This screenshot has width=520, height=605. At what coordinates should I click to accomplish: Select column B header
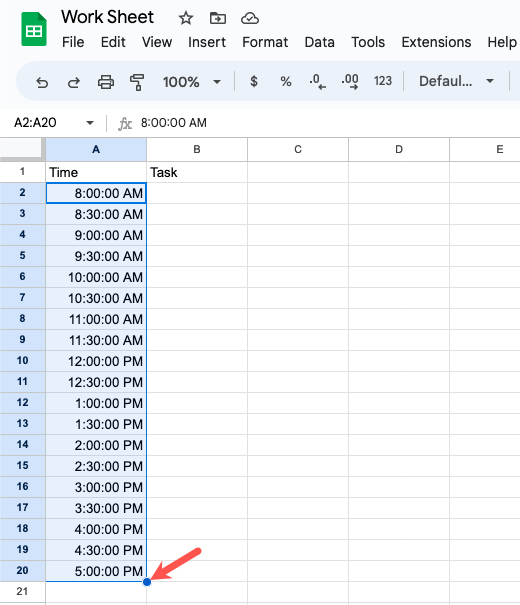pos(197,149)
